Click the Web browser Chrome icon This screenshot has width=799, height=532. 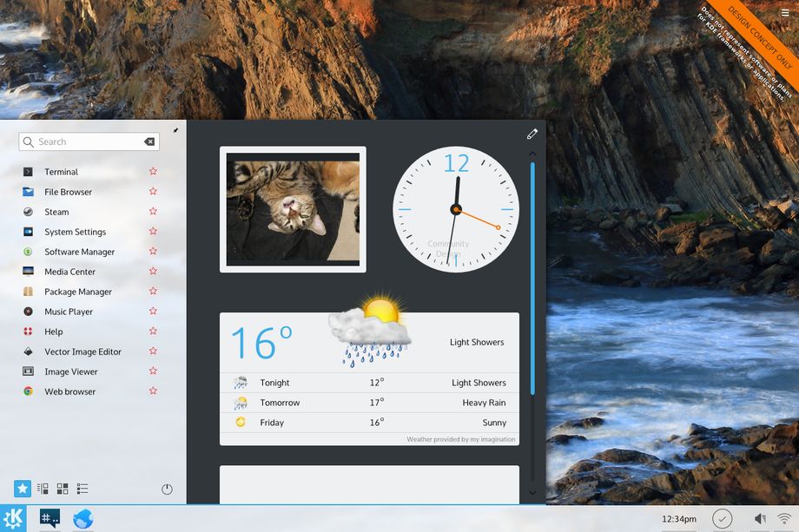pos(28,391)
